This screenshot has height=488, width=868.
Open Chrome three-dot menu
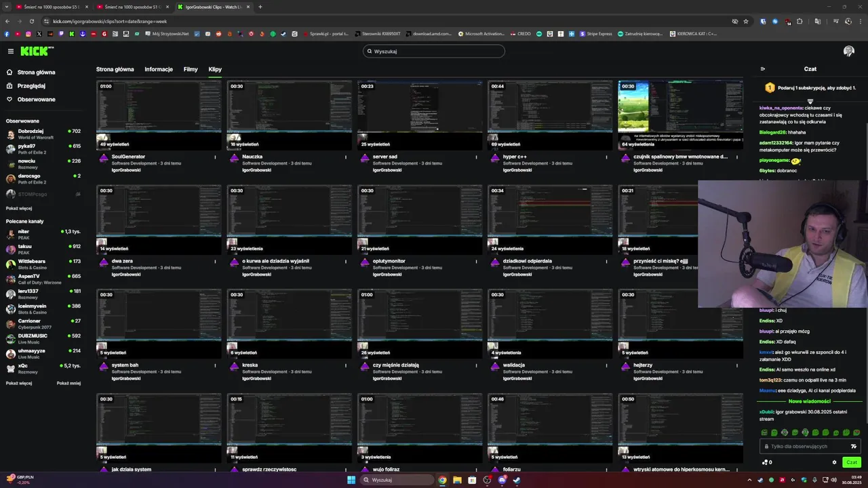[x=861, y=21]
